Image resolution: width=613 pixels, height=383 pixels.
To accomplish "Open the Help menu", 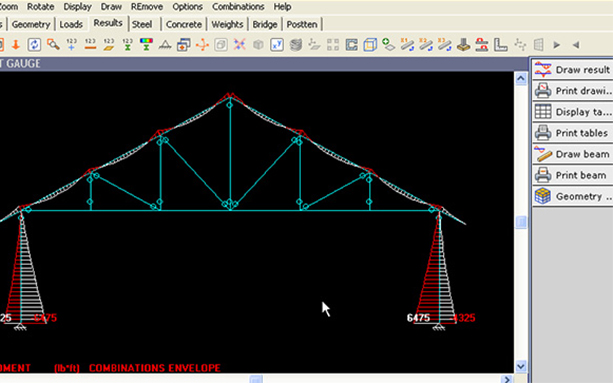I will [x=282, y=7].
